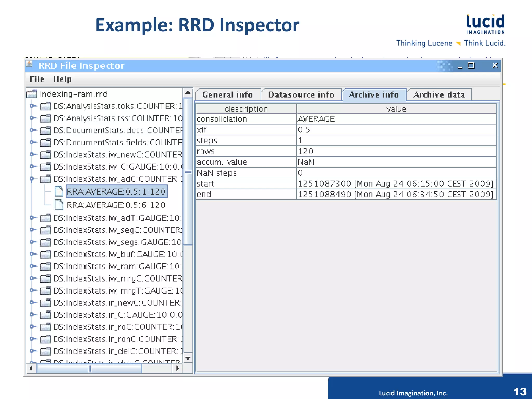The height and width of the screenshot is (399, 532).
Task: Click folder icon for DS:IndexStats.iw_buf
Action: pyautogui.click(x=45, y=254)
